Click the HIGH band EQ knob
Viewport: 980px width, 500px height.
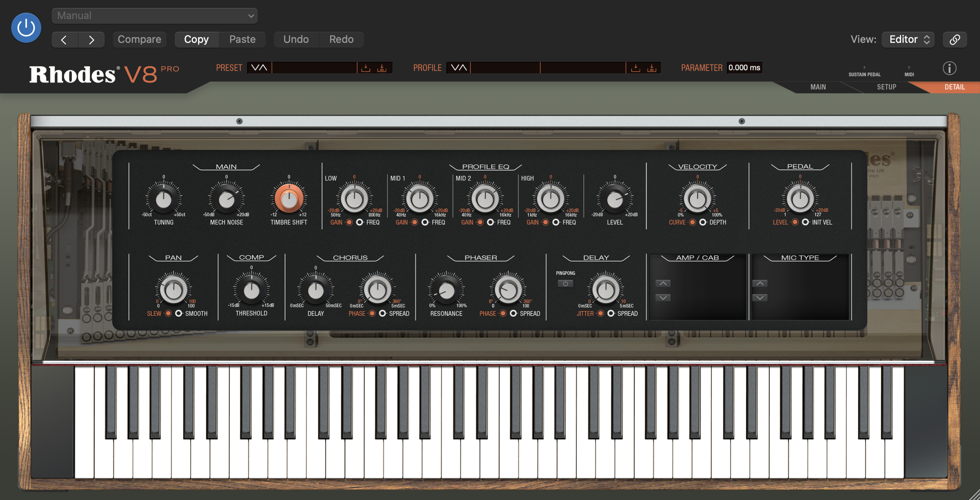[550, 199]
